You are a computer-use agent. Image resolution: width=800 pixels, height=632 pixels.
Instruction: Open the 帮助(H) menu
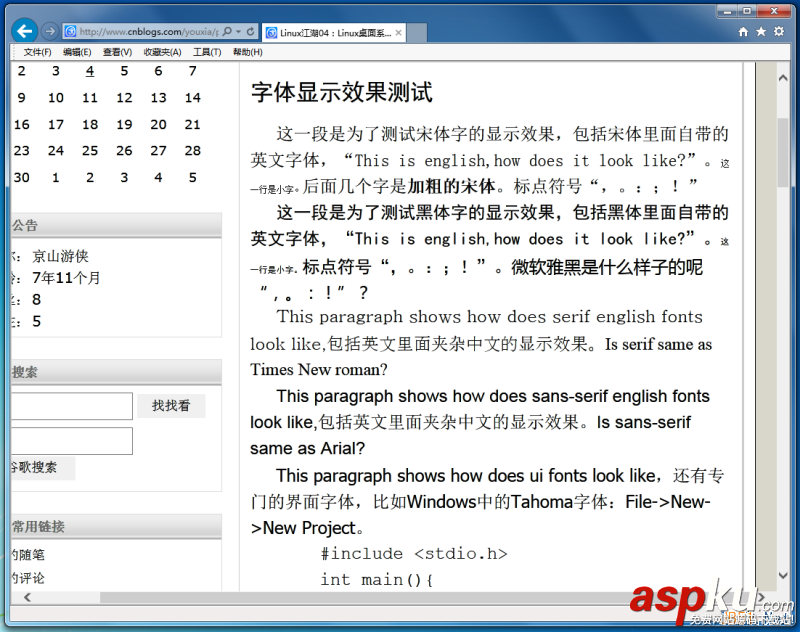click(x=247, y=52)
